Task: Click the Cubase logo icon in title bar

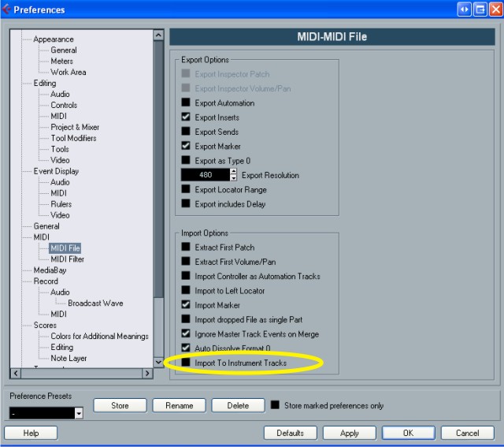Action: click(x=7, y=9)
